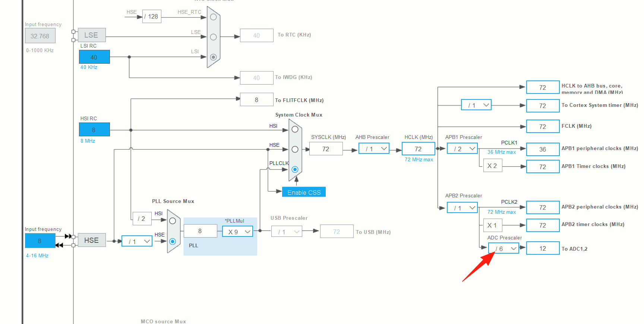Click the HSI /2 divider box

pos(142,219)
